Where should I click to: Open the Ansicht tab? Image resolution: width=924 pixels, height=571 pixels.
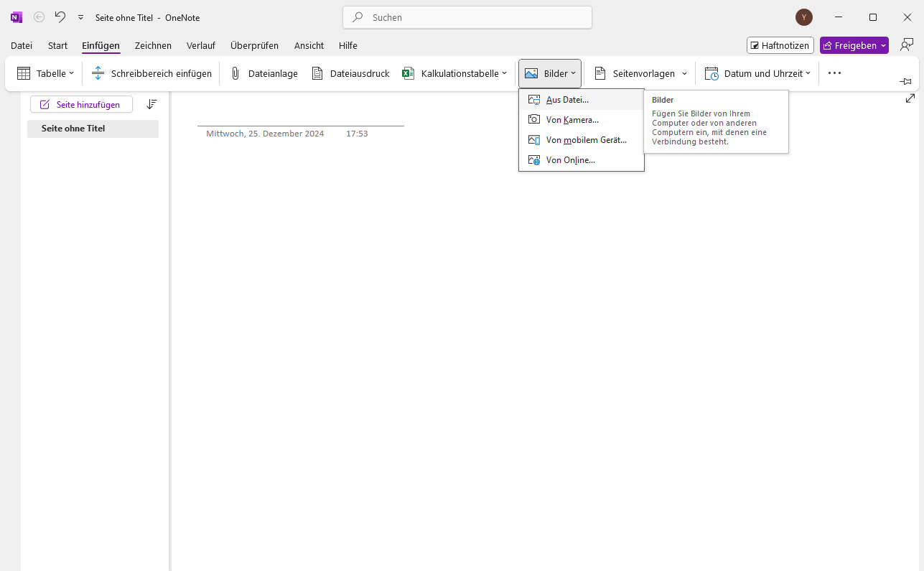[309, 45]
